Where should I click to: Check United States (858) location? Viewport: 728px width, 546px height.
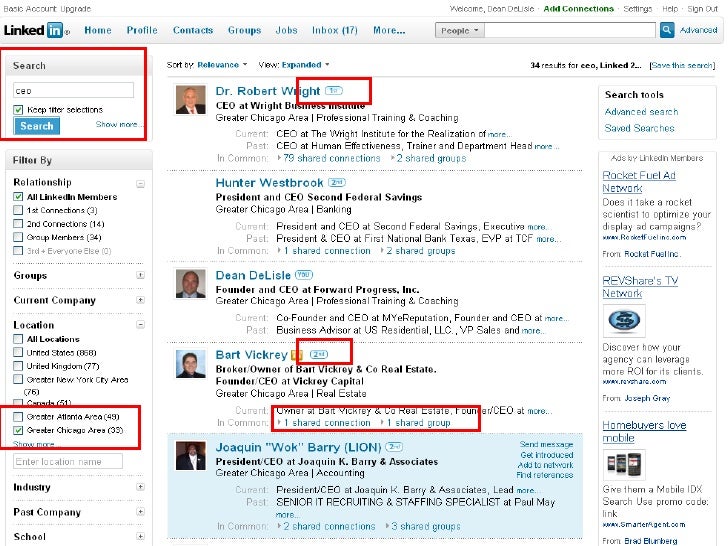(18, 352)
